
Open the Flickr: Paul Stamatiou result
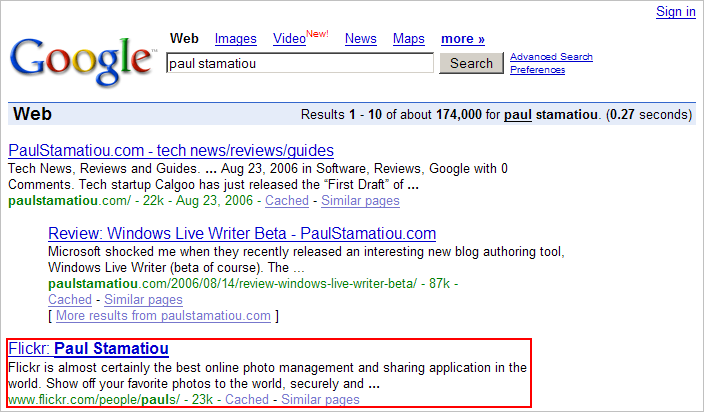coord(88,349)
